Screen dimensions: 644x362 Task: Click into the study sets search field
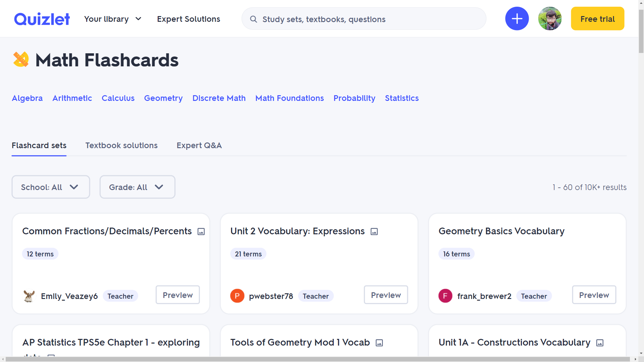(369, 19)
